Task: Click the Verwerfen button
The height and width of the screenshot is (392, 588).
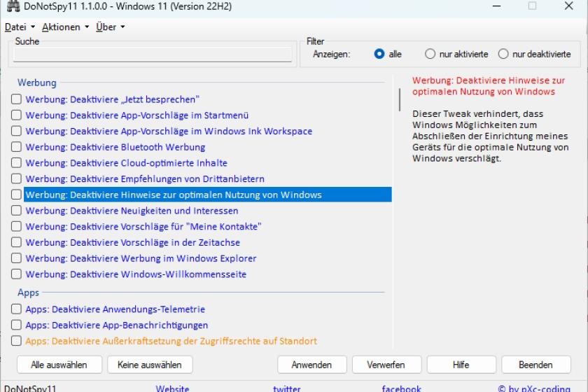Action: (x=386, y=365)
